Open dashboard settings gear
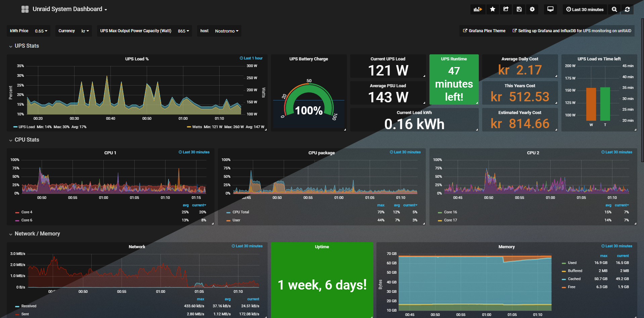The image size is (644, 318). (532, 9)
